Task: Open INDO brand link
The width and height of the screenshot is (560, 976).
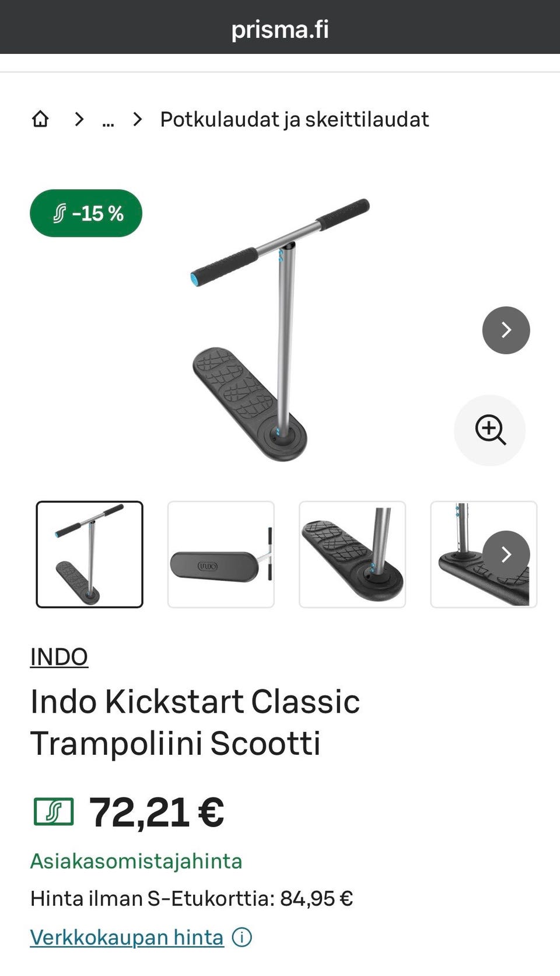Action: 59,657
